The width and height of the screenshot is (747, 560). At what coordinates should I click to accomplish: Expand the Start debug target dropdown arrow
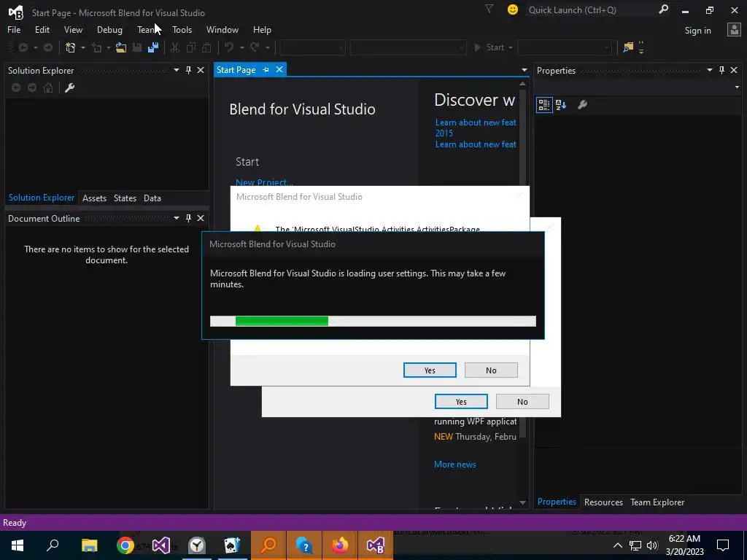click(x=511, y=47)
